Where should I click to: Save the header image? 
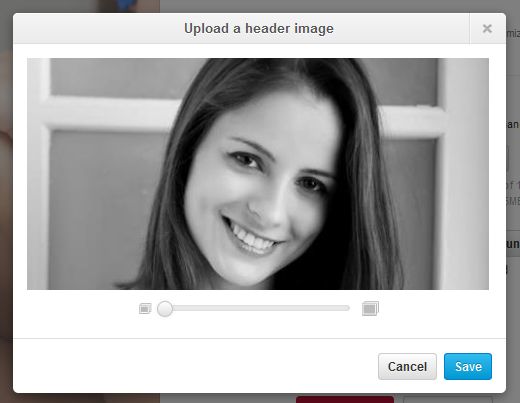[468, 366]
